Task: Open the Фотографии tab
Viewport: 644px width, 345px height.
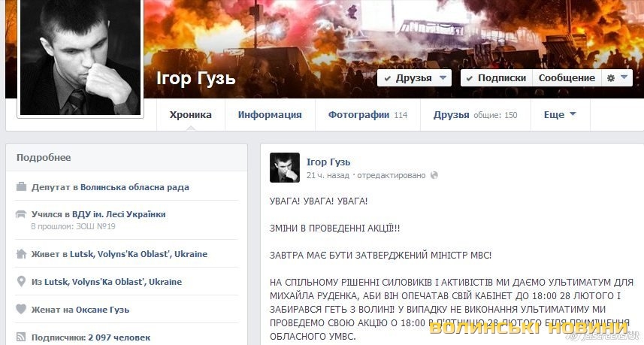Action: click(x=367, y=114)
